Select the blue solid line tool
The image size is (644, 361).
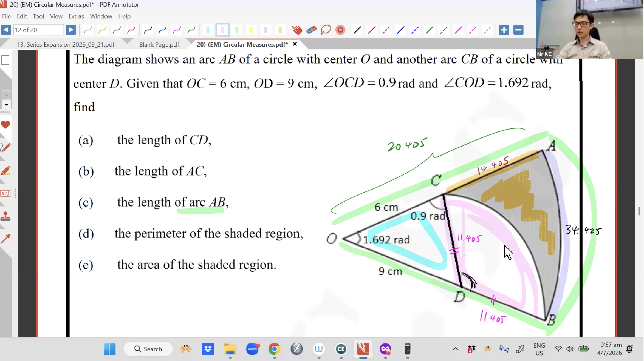pos(400,30)
